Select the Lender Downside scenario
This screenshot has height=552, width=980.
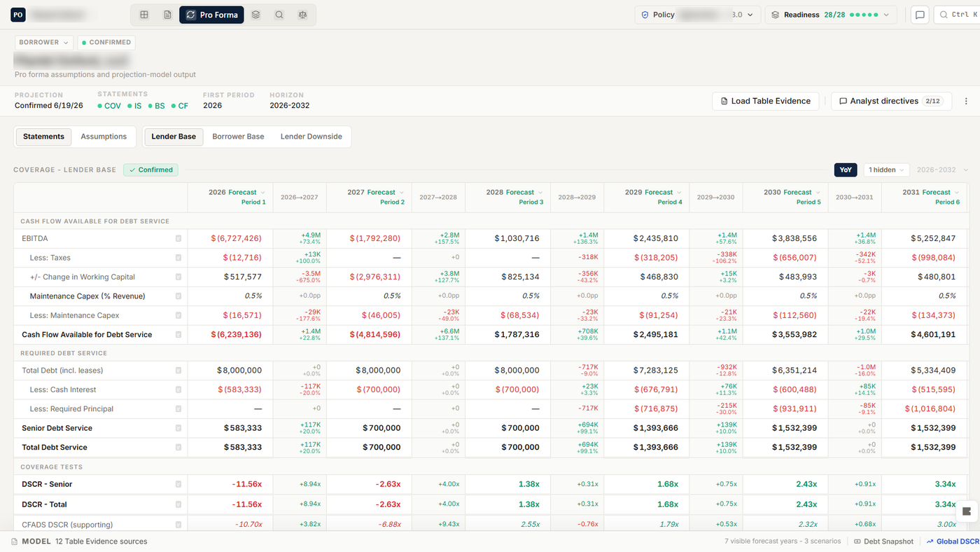click(x=311, y=137)
